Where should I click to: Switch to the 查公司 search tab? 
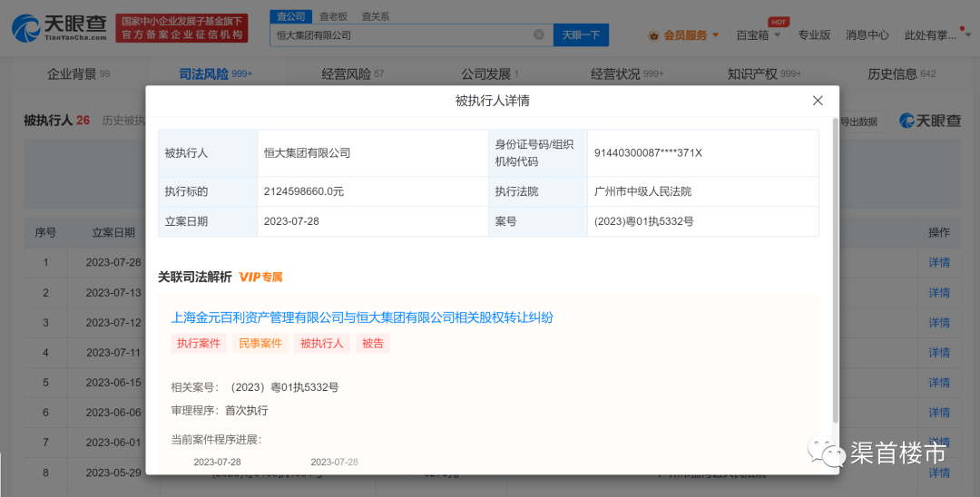click(290, 17)
